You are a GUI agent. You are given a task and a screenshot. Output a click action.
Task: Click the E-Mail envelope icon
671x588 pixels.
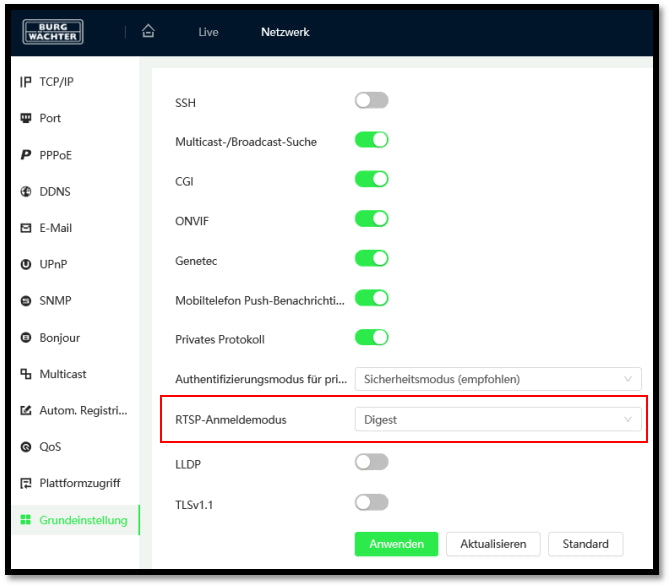point(26,228)
